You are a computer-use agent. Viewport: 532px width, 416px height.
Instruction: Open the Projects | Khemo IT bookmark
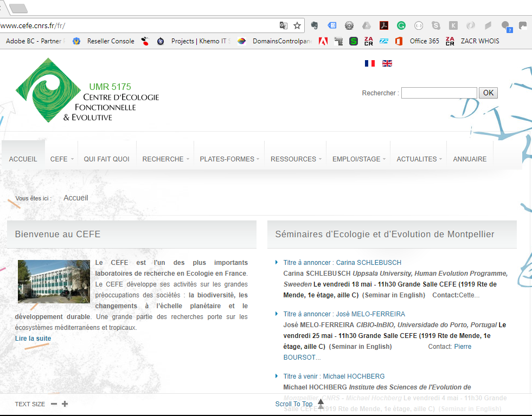pyautogui.click(x=201, y=41)
